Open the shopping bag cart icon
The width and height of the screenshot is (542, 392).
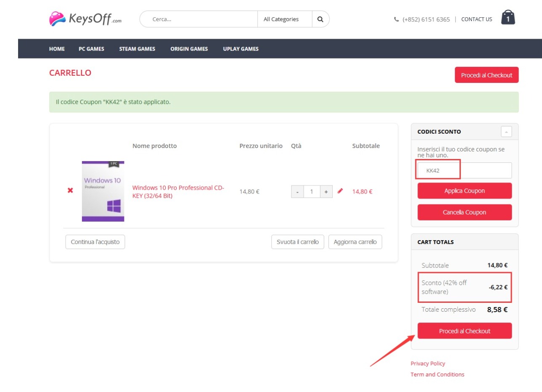(x=508, y=18)
